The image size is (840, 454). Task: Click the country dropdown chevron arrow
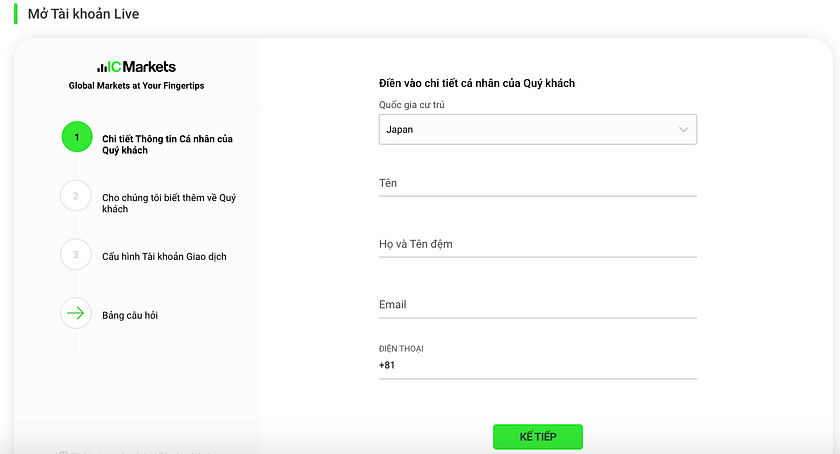pos(684,130)
